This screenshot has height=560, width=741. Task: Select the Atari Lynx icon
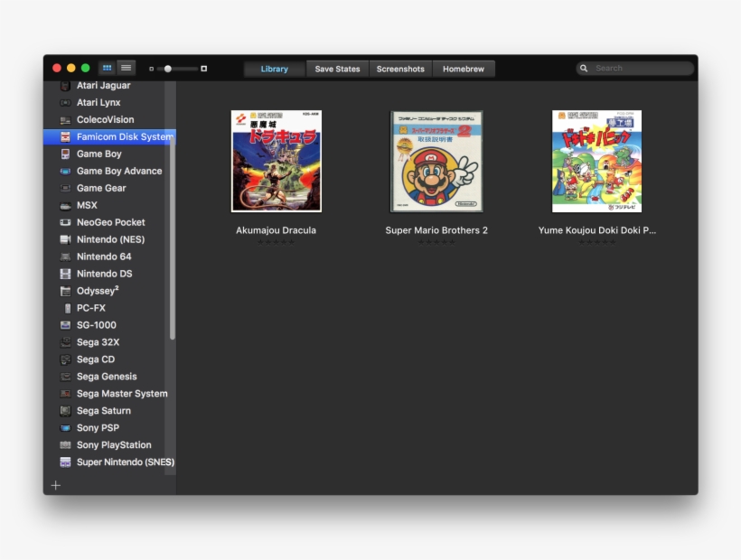pyautogui.click(x=65, y=103)
